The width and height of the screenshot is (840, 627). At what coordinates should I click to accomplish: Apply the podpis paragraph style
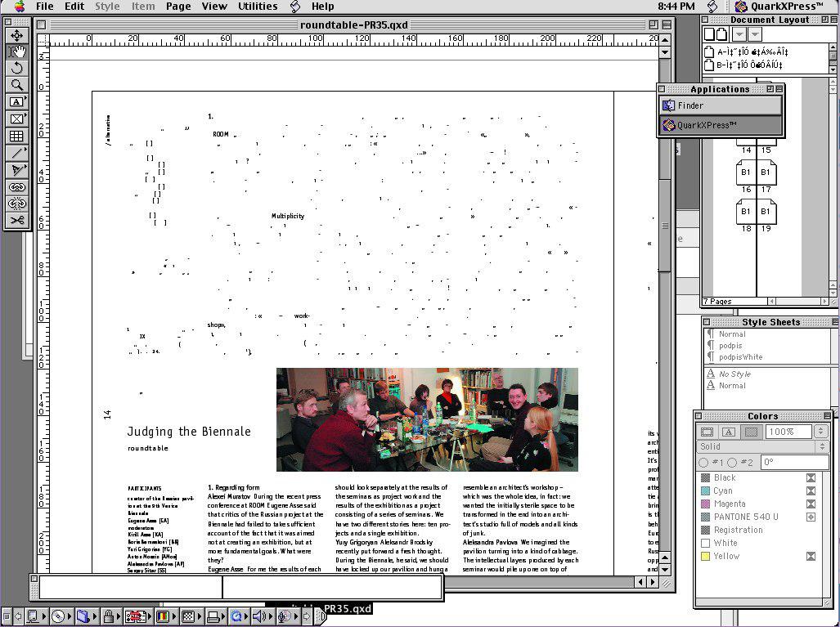click(730, 346)
